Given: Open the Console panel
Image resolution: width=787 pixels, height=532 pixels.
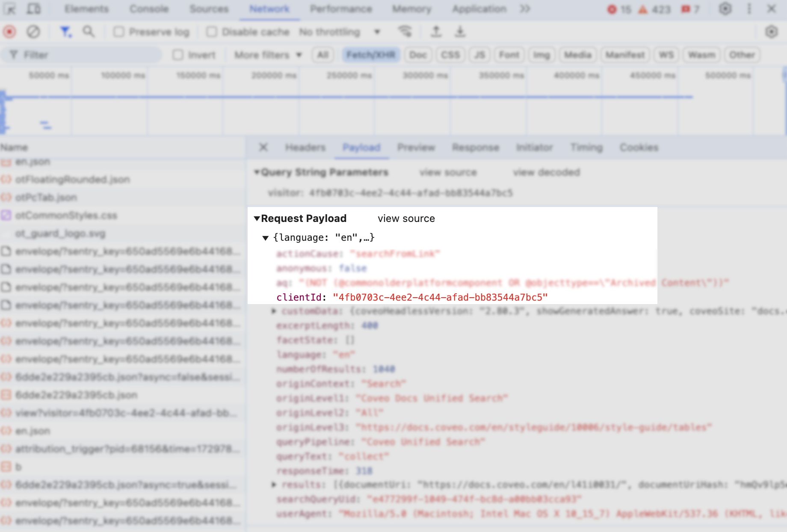Looking at the screenshot, I should click(149, 9).
